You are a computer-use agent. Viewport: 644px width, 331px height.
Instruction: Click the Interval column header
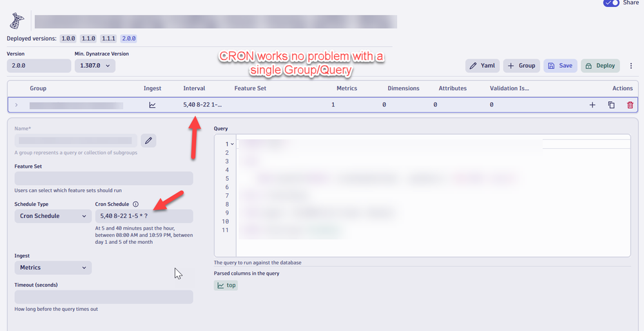[x=194, y=88]
